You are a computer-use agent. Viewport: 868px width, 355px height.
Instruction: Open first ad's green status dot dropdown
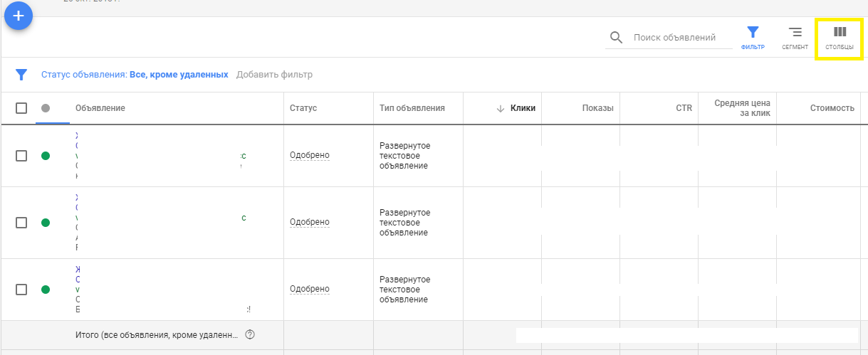(46, 156)
